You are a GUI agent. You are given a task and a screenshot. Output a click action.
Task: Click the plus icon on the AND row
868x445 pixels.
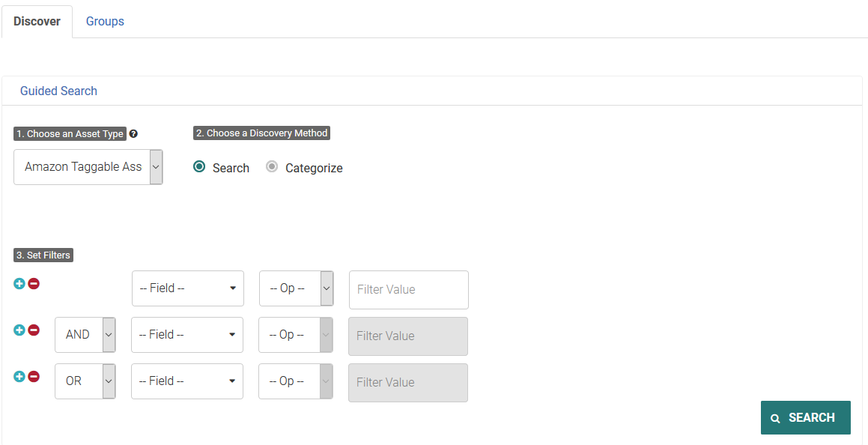pyautogui.click(x=19, y=330)
